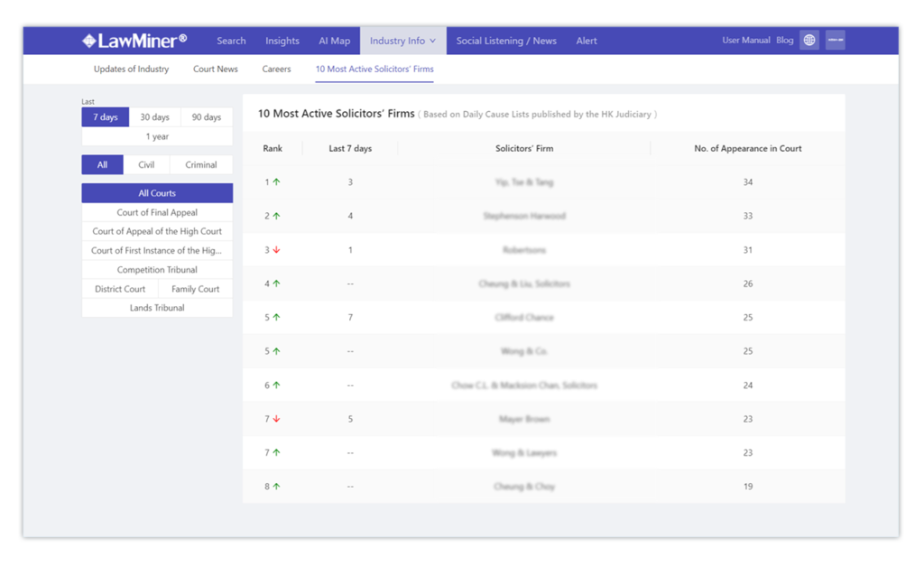Click the appearance count 24
This screenshot has width=924, height=566.
point(748,385)
